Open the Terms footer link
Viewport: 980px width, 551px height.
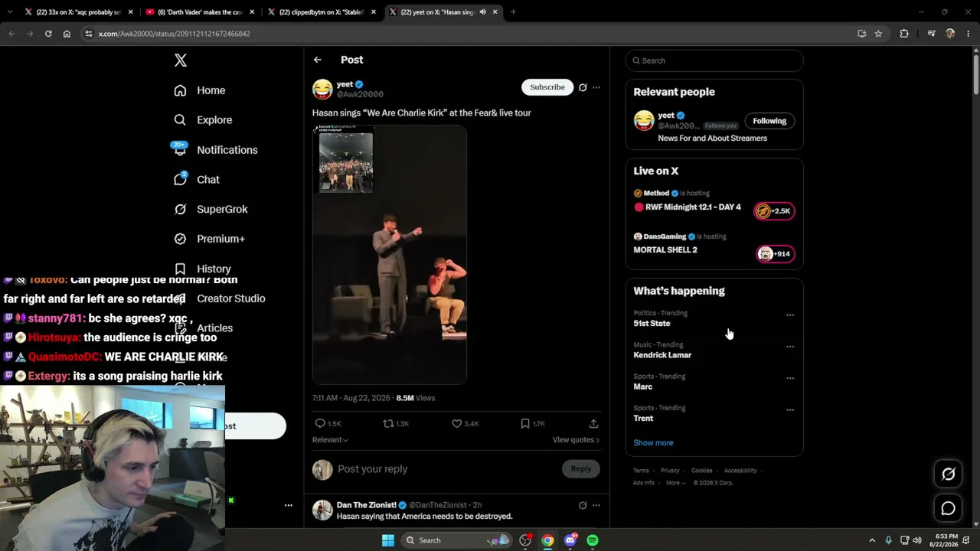coord(641,471)
